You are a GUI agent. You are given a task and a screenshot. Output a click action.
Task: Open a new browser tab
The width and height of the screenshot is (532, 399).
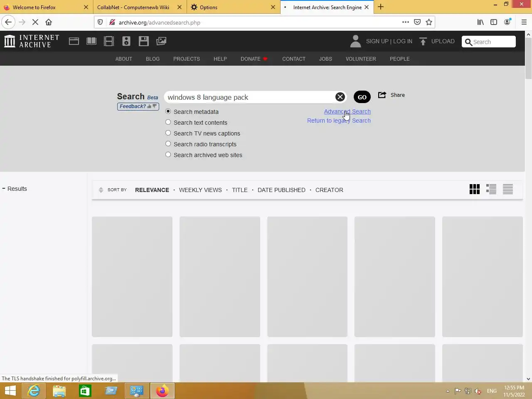[x=381, y=7]
